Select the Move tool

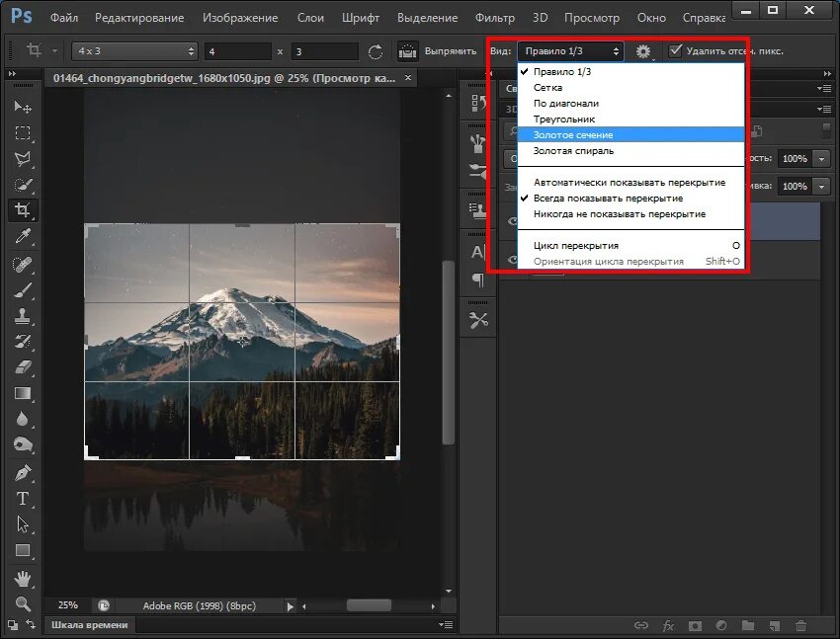click(x=23, y=107)
